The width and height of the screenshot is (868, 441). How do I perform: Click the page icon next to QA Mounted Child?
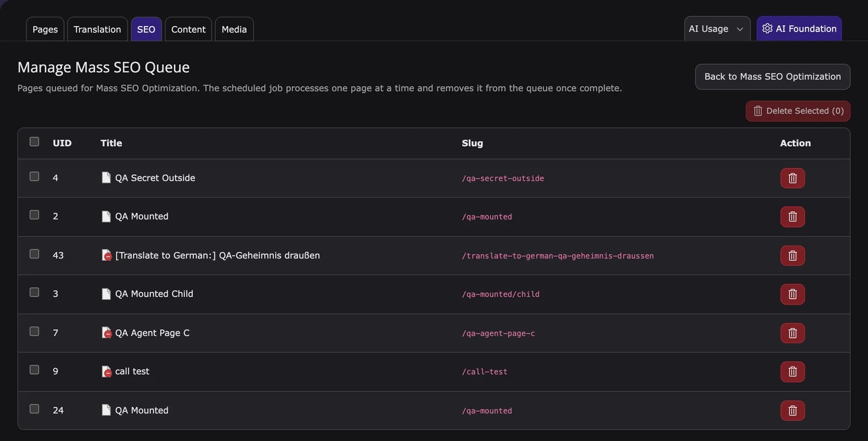click(x=106, y=294)
